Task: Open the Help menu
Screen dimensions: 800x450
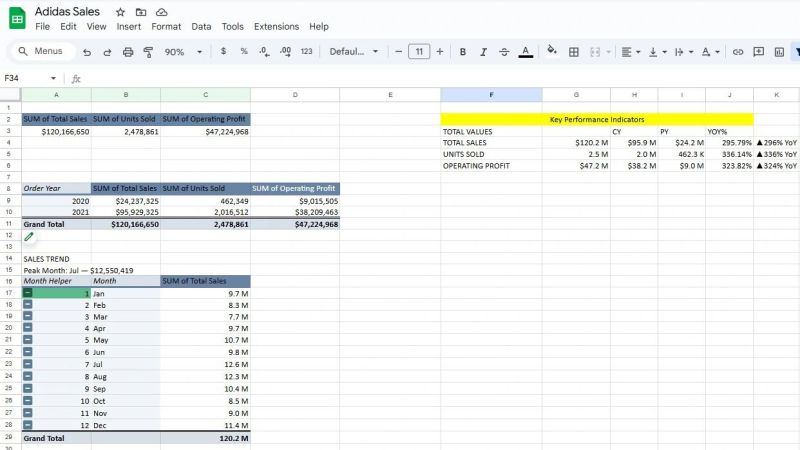Action: pos(319,27)
